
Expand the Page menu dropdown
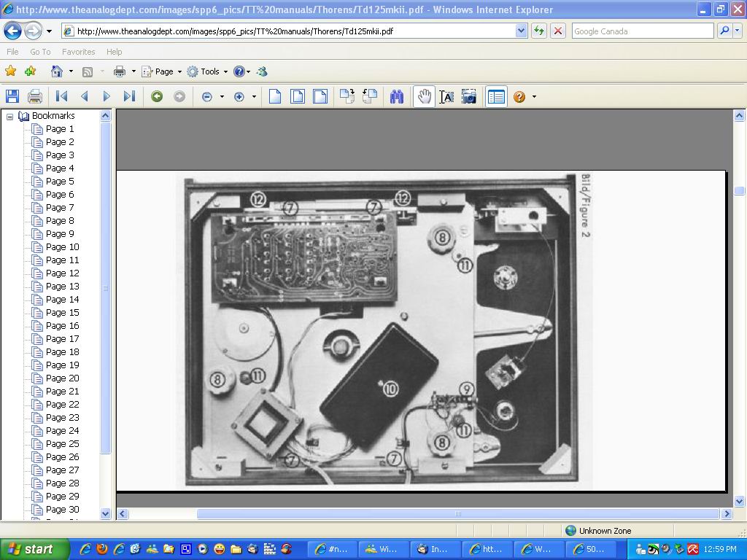pos(179,71)
